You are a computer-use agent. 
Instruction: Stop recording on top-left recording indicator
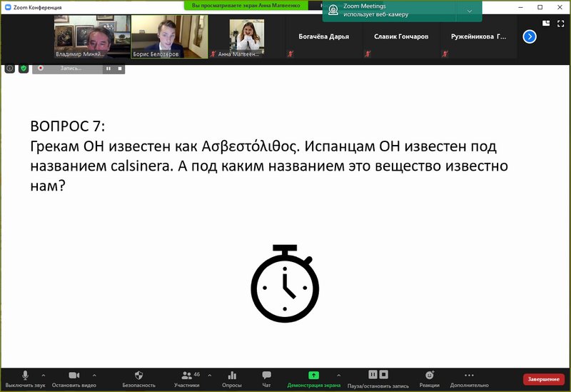120,69
